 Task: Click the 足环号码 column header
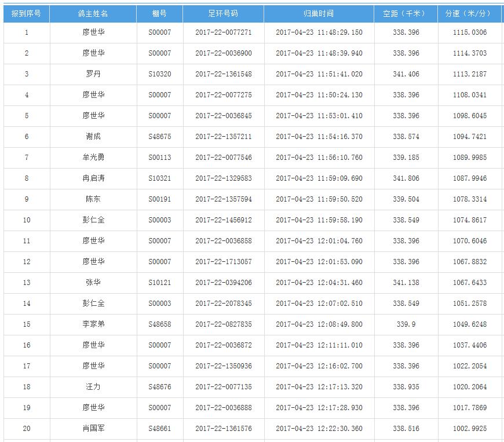click(x=223, y=13)
